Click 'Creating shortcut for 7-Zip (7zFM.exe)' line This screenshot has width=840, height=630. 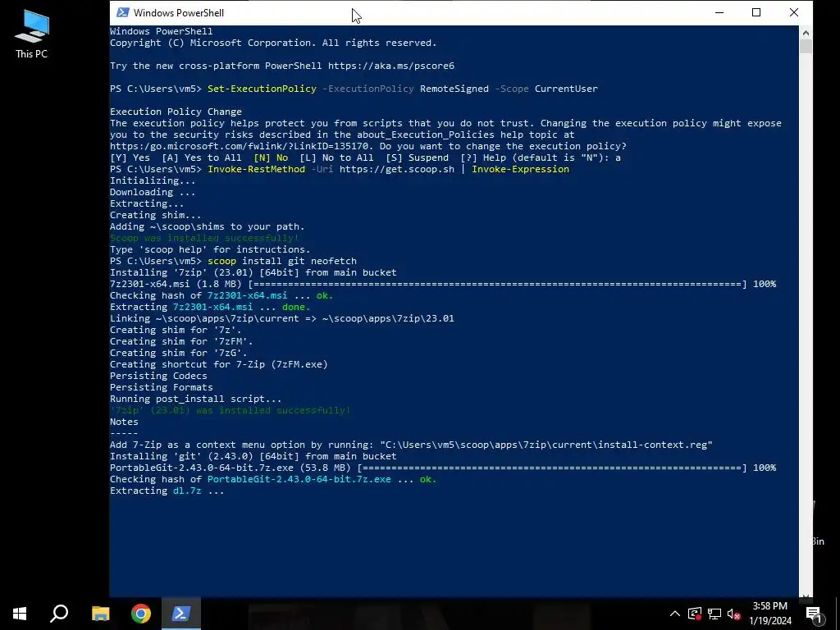tap(218, 364)
